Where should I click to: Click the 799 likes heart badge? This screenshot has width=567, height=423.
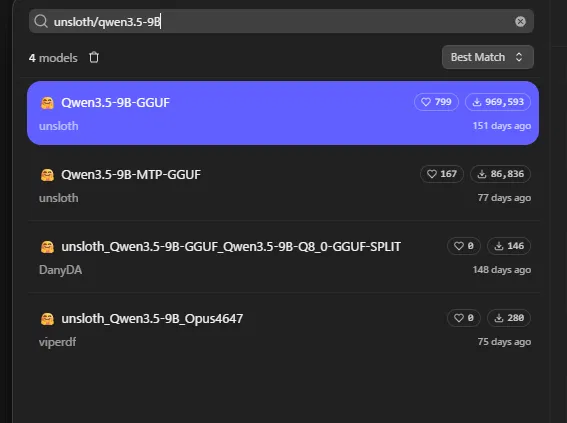pos(436,102)
